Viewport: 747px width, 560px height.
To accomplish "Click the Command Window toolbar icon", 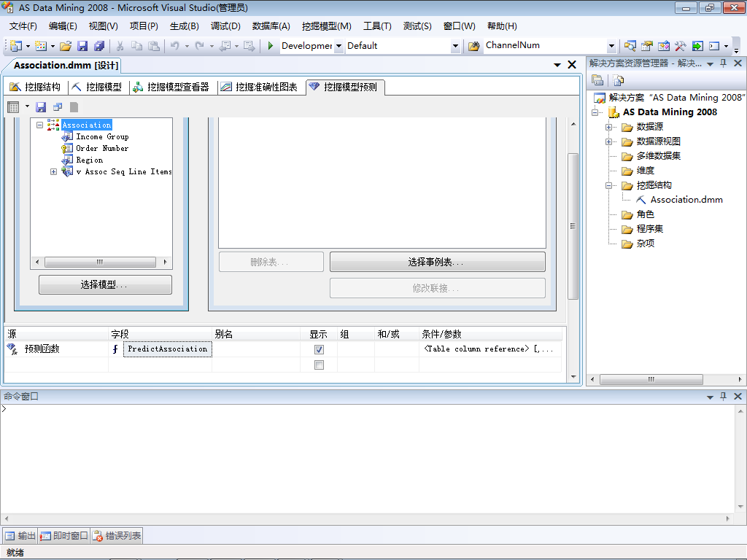I will [x=714, y=46].
